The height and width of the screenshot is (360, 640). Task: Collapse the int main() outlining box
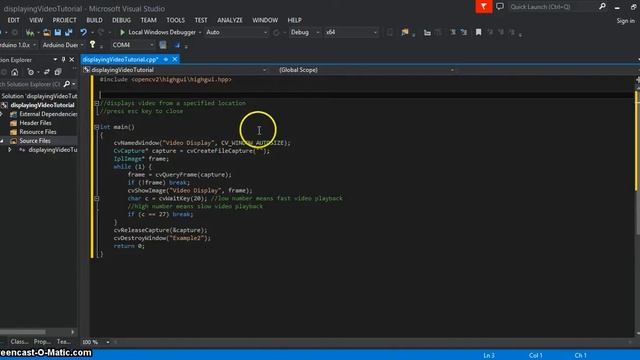[97, 127]
